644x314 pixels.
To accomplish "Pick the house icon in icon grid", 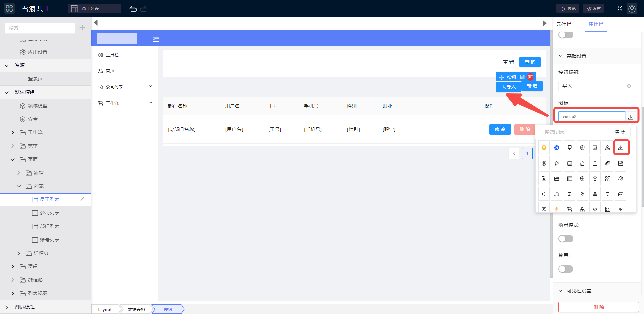I will click(582, 163).
